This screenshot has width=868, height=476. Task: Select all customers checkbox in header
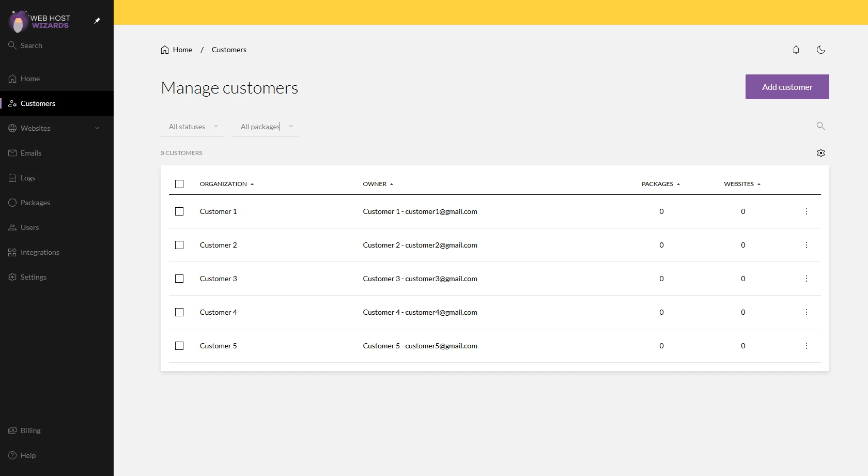click(x=179, y=184)
